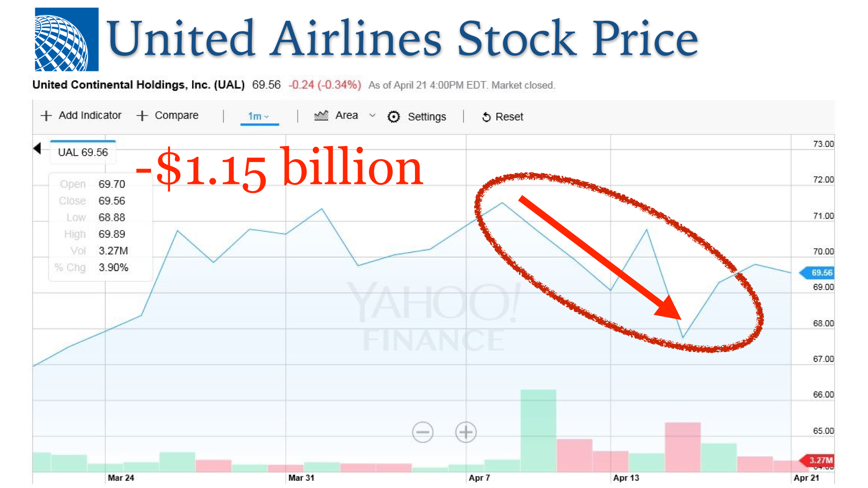Select the Compare menu item

point(176,116)
